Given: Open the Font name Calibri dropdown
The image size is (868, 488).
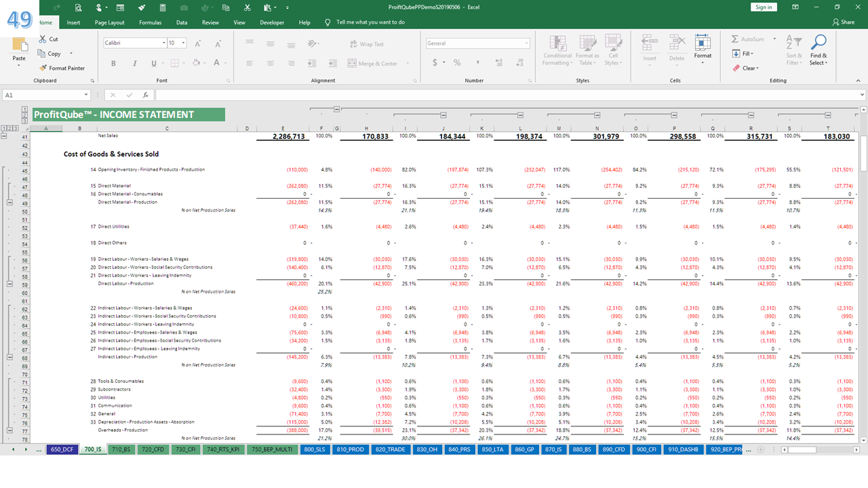Looking at the screenshot, I should pos(163,43).
